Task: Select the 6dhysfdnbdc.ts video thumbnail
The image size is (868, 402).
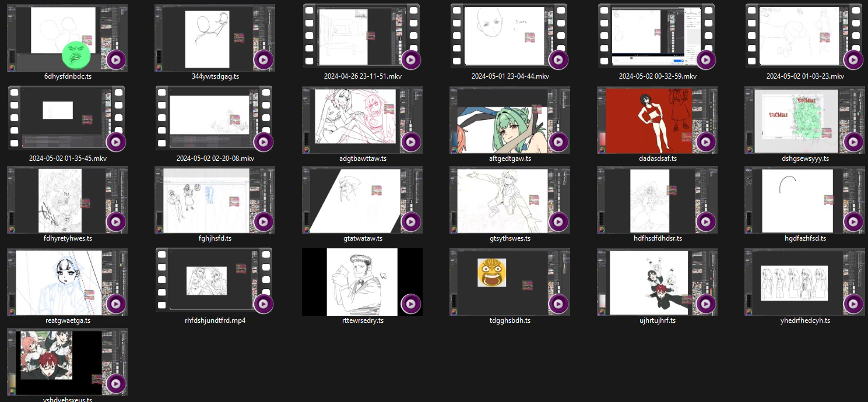Action: pos(67,38)
